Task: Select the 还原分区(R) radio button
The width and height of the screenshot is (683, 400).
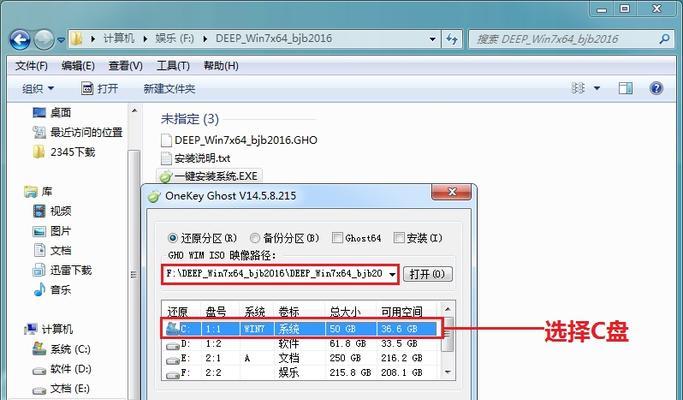Action: click(x=173, y=238)
